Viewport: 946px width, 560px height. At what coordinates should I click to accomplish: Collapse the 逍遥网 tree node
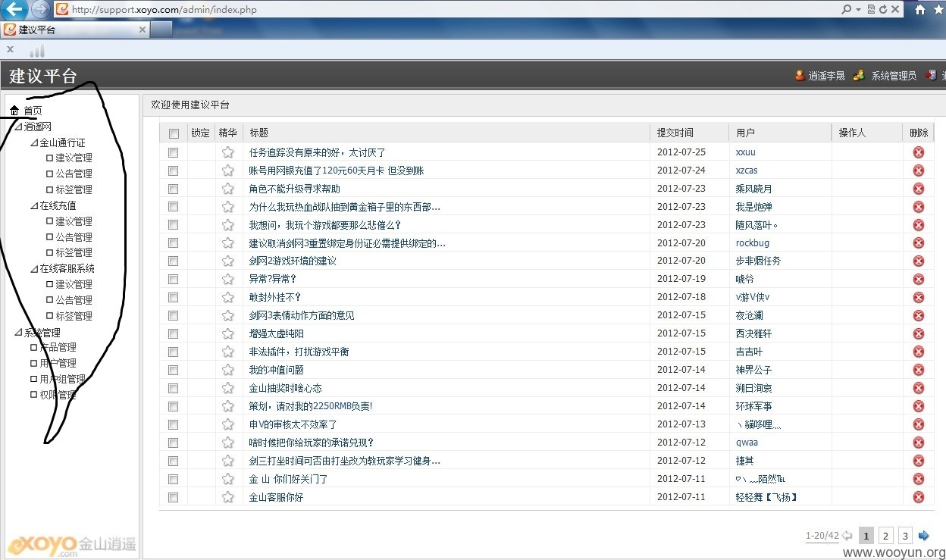click(19, 127)
